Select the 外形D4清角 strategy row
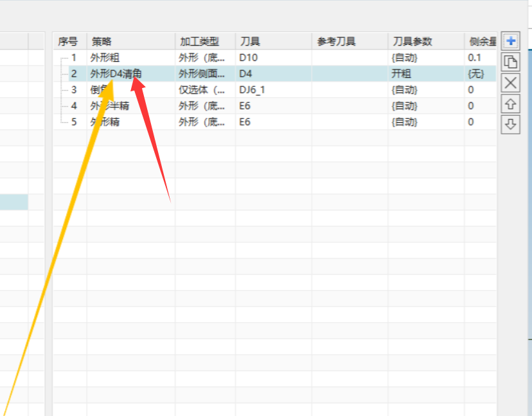532x416 pixels. click(x=274, y=74)
